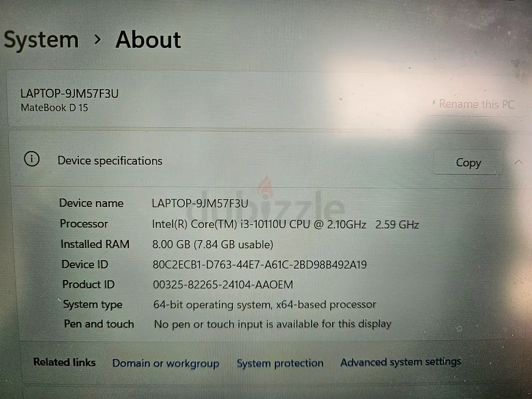
Task: Open Advanced system settings link
Action: point(400,362)
